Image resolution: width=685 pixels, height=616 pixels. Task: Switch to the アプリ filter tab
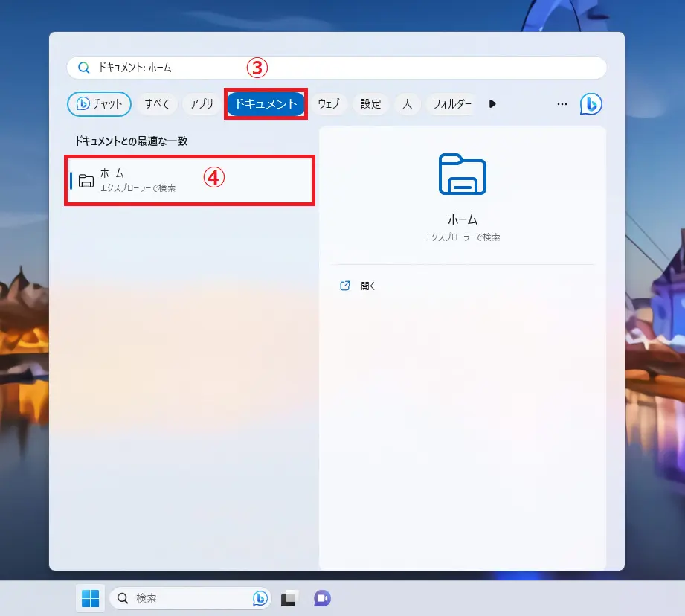tap(202, 104)
